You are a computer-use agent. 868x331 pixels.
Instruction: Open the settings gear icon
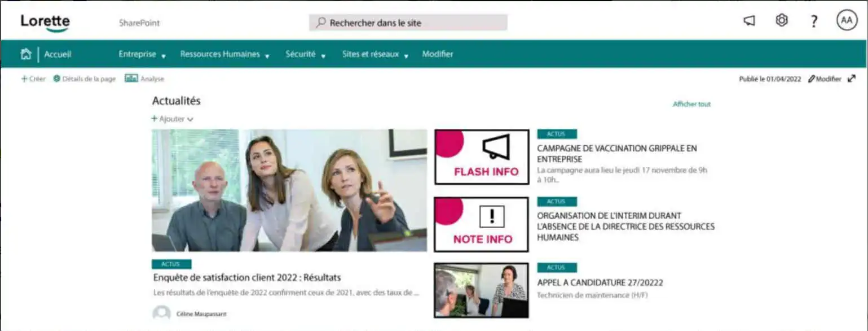[781, 21]
